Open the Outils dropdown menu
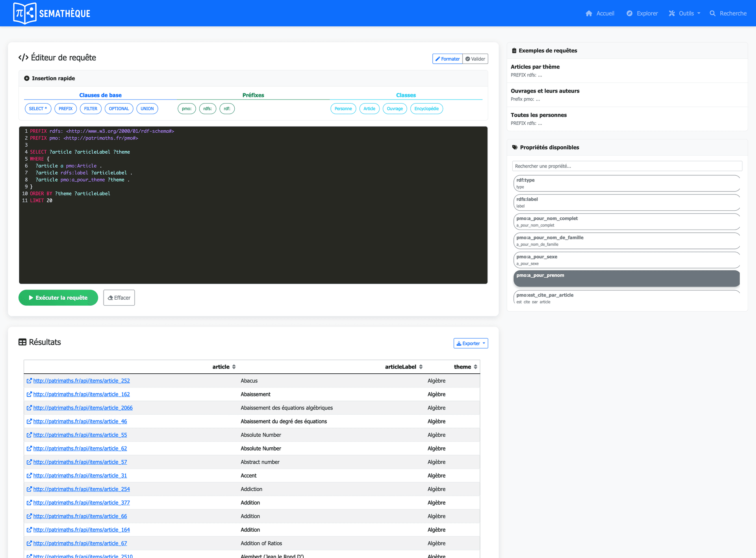The width and height of the screenshot is (756, 558). point(685,13)
